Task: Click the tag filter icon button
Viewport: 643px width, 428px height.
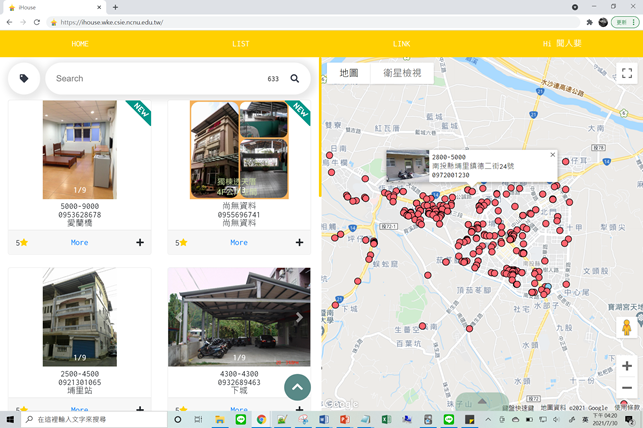Action: 24,78
